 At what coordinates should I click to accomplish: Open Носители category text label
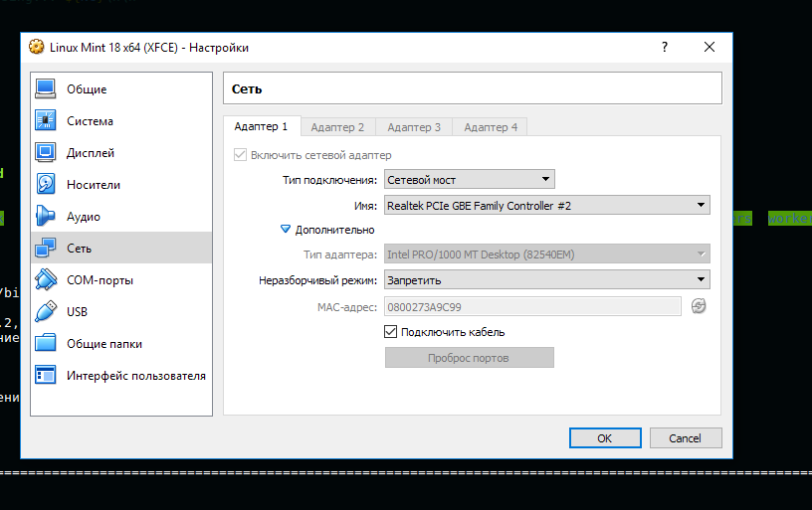pos(94,185)
